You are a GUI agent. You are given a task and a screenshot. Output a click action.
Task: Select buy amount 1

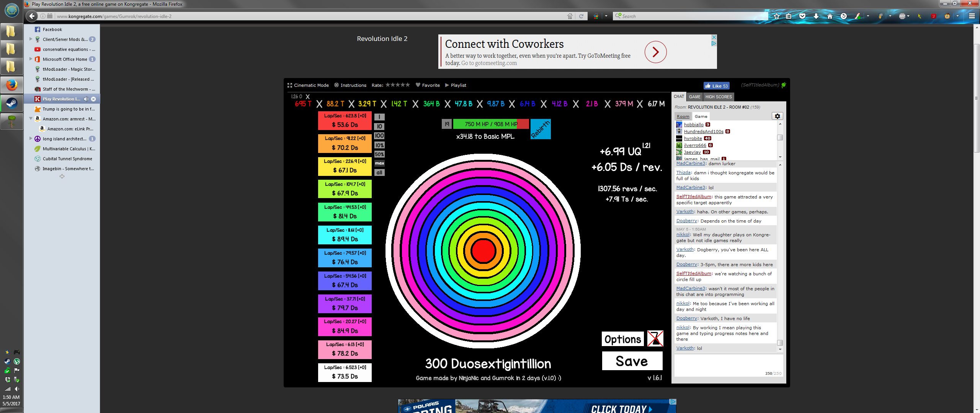(x=379, y=117)
